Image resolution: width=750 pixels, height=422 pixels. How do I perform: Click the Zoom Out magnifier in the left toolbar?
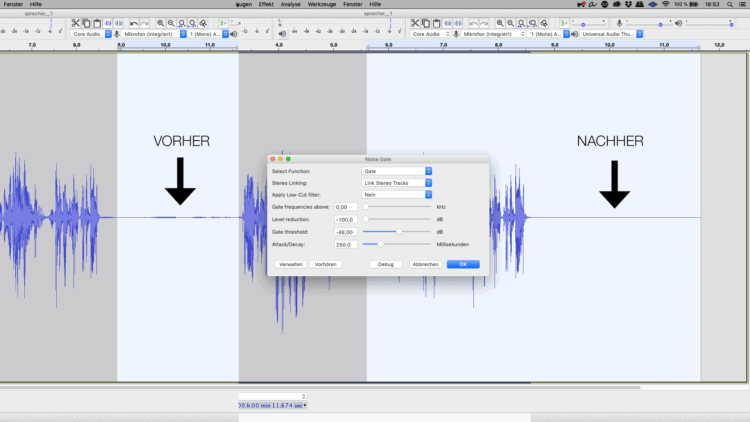(171, 23)
